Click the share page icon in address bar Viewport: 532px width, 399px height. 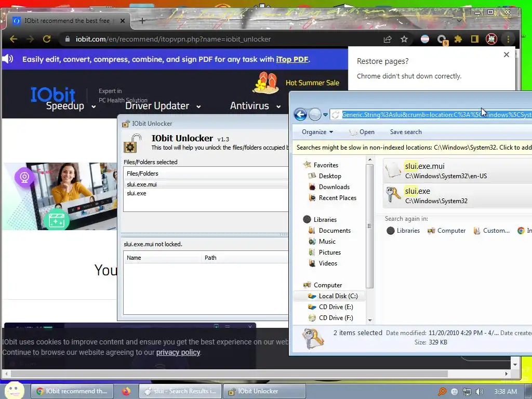coord(388,39)
